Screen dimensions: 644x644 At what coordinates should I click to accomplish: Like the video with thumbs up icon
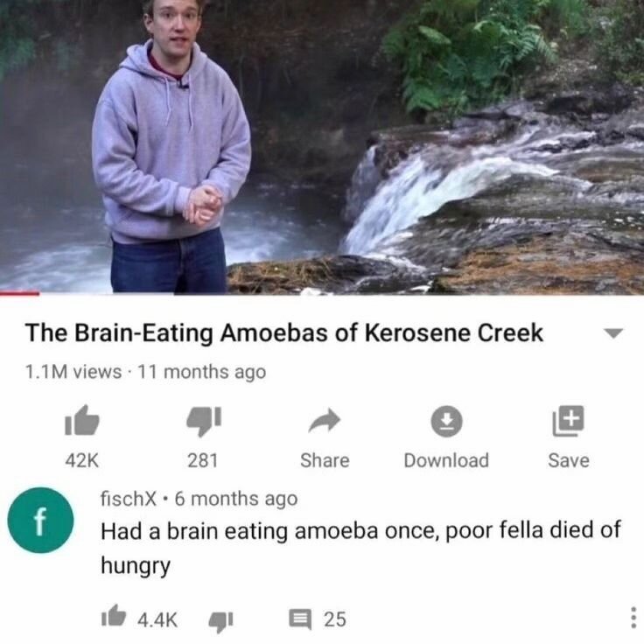[x=81, y=420]
